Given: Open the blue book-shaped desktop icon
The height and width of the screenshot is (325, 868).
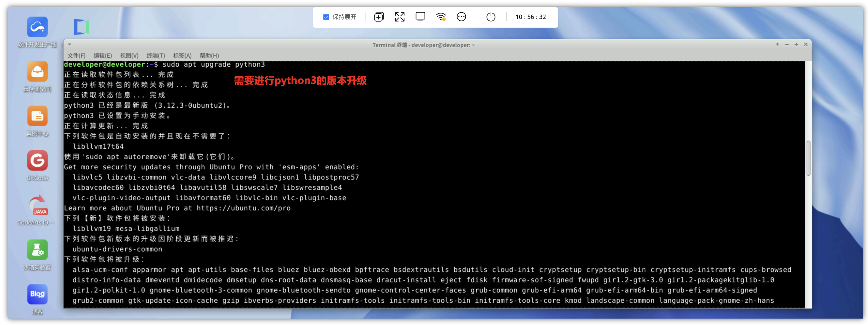Looking at the screenshot, I should coord(81,27).
